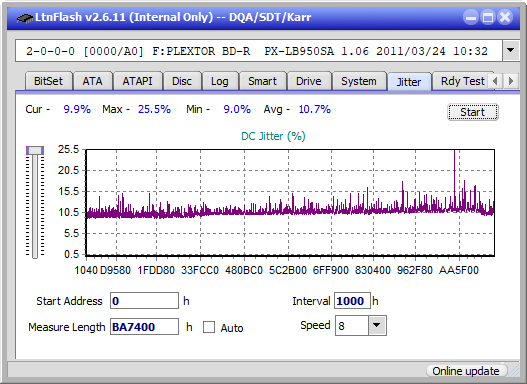Click the PLEXTOR drive selection text

click(257, 51)
